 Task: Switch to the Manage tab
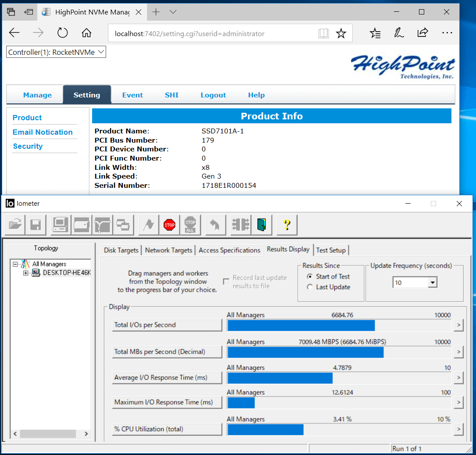pyautogui.click(x=37, y=95)
